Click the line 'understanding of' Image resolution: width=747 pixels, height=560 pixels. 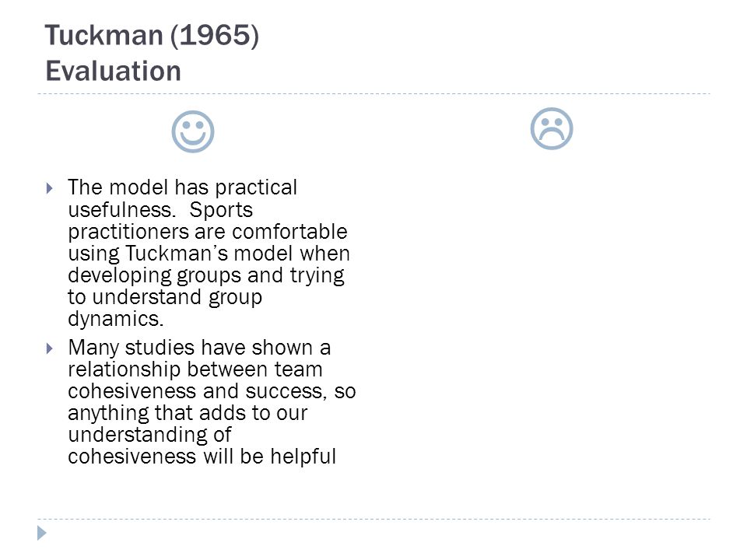click(x=149, y=435)
